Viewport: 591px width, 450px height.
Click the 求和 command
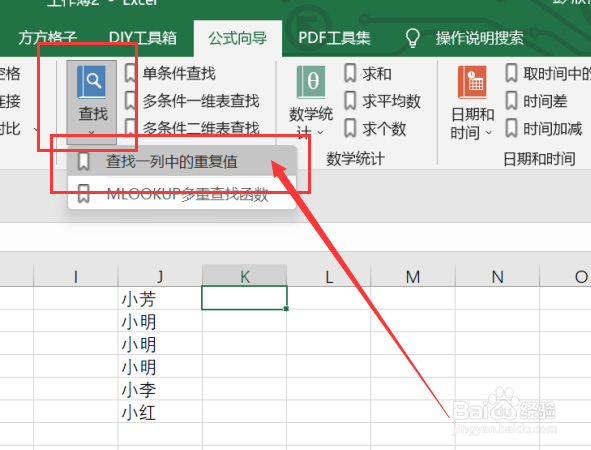[377, 73]
